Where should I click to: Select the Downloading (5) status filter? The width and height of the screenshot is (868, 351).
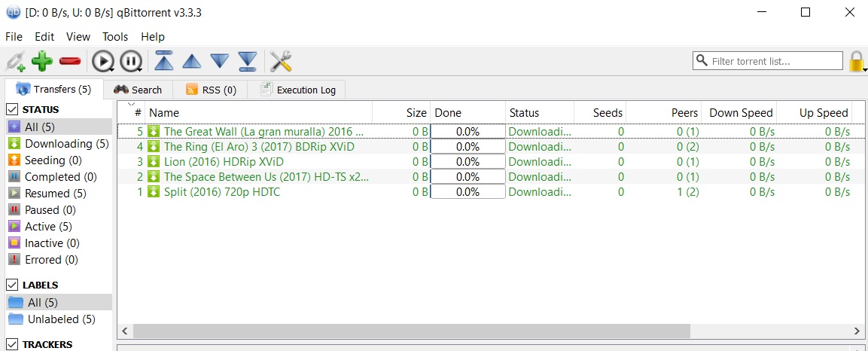pos(66,144)
